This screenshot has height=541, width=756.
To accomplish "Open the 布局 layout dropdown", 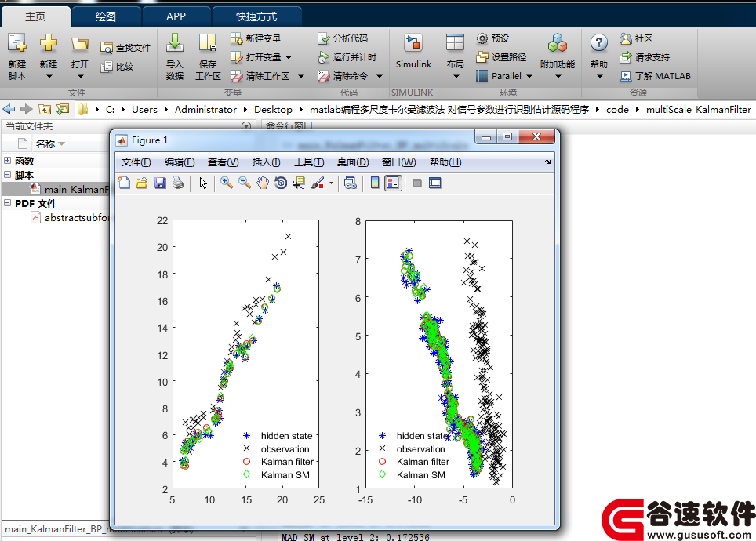I will [x=455, y=56].
